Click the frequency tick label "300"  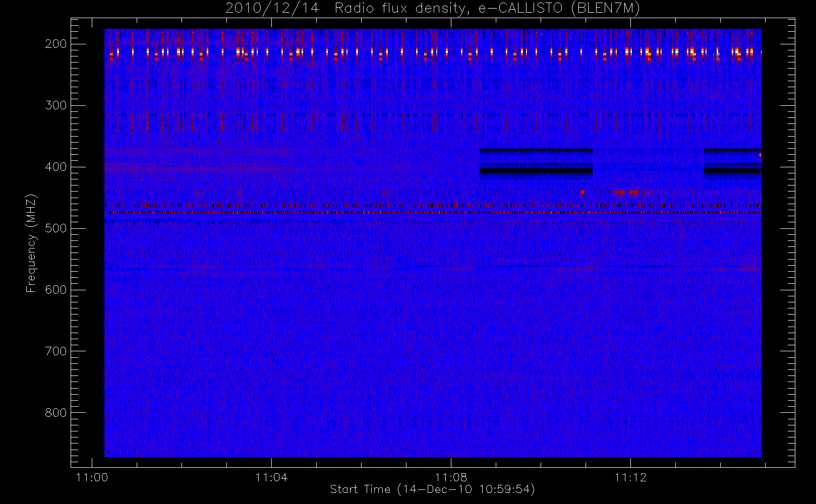point(55,105)
